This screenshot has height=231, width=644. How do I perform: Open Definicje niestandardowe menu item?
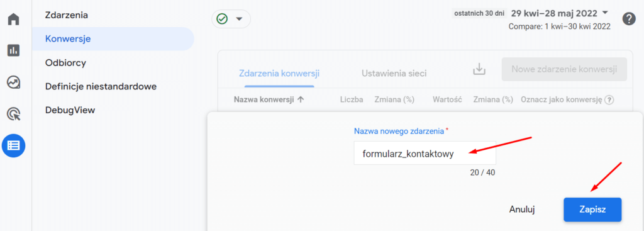(101, 87)
